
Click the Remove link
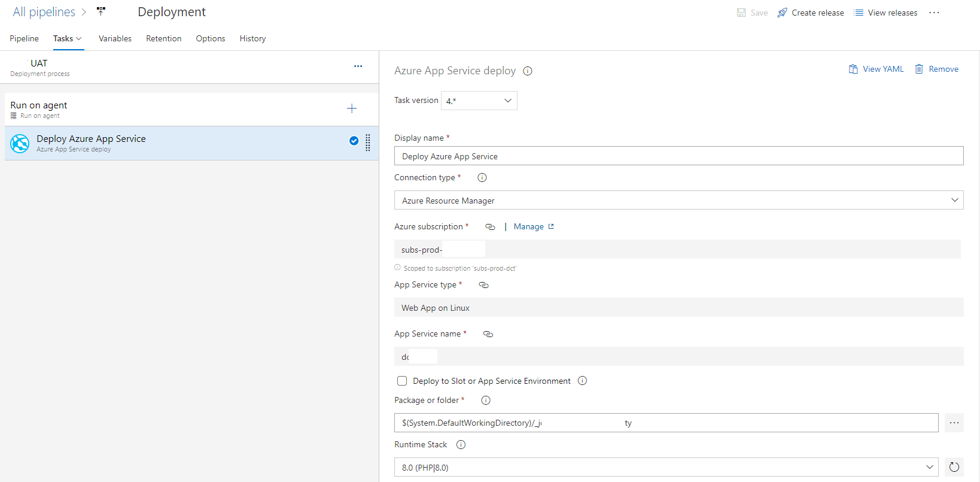coord(944,69)
